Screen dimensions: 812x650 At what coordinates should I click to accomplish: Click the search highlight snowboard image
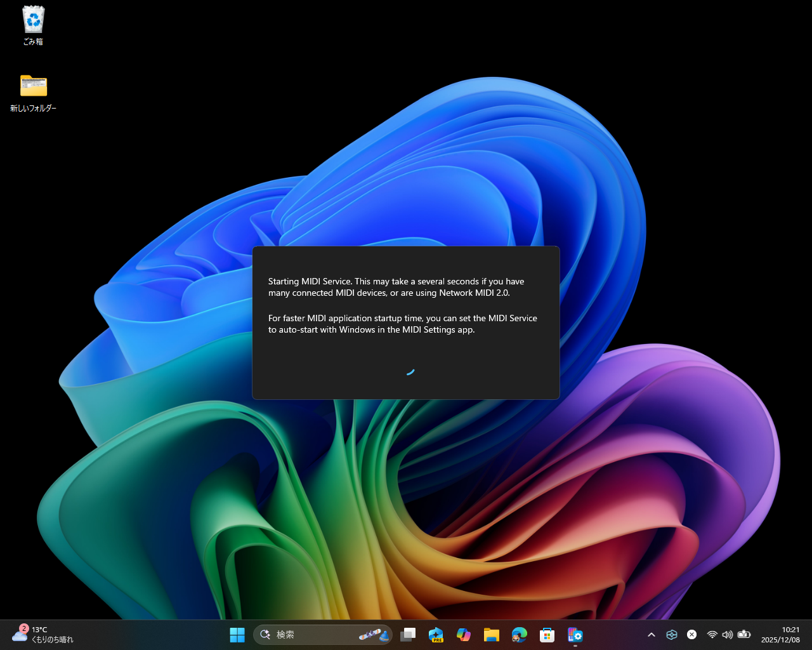(x=374, y=635)
